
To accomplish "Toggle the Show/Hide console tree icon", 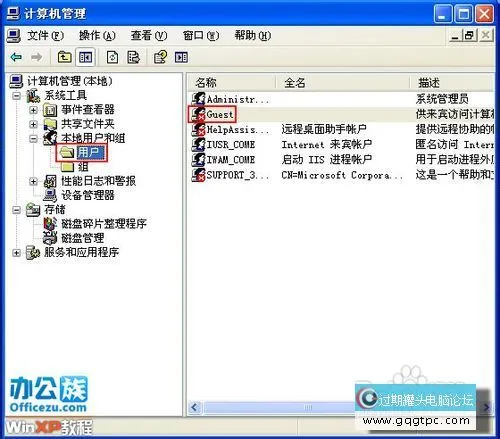I will [85, 57].
